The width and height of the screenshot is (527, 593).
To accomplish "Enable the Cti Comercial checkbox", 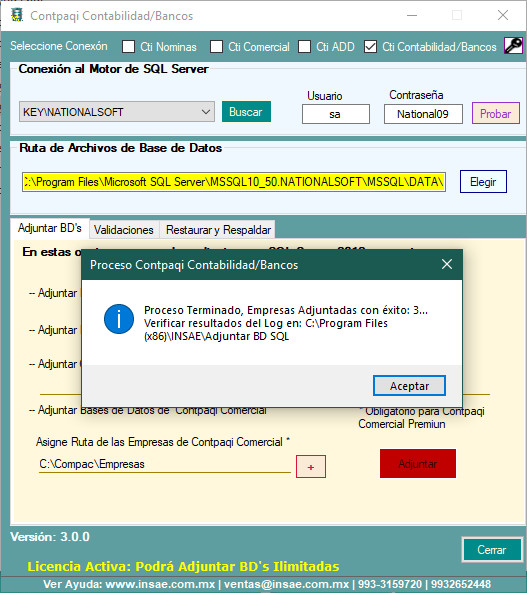I will pyautogui.click(x=216, y=47).
